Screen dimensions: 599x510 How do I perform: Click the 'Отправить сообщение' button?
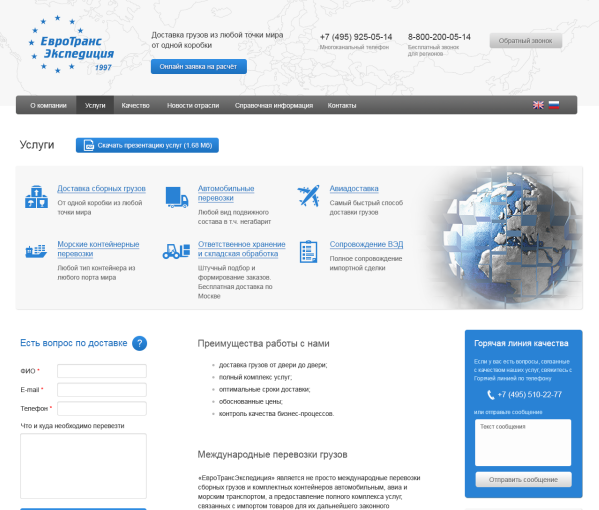(x=523, y=479)
